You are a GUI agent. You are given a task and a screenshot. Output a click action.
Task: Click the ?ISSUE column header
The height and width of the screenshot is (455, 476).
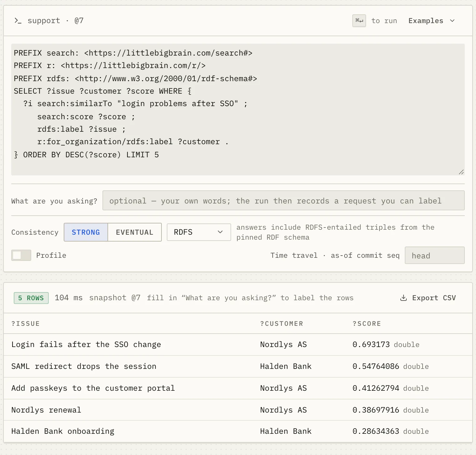pyautogui.click(x=26, y=324)
